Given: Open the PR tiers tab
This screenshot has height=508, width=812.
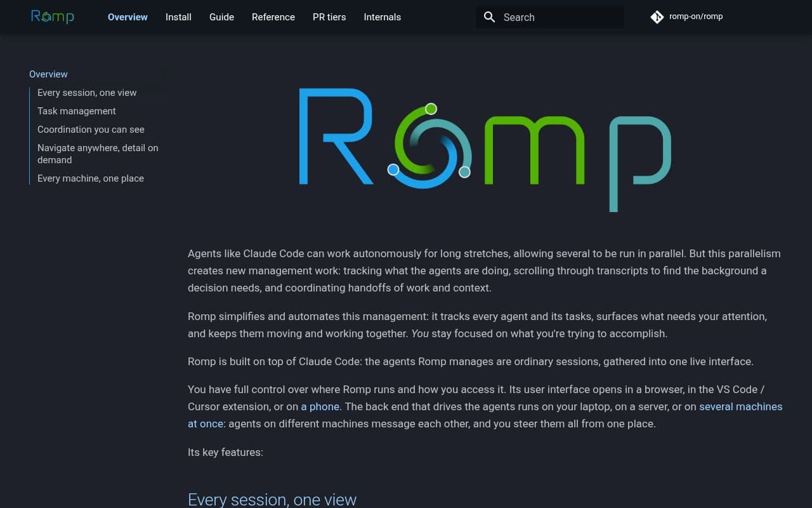Looking at the screenshot, I should tap(329, 17).
